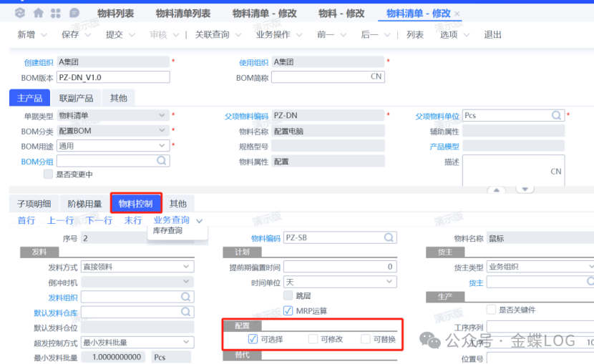Click the Kingdee logo icon at top-left

pos(19,14)
